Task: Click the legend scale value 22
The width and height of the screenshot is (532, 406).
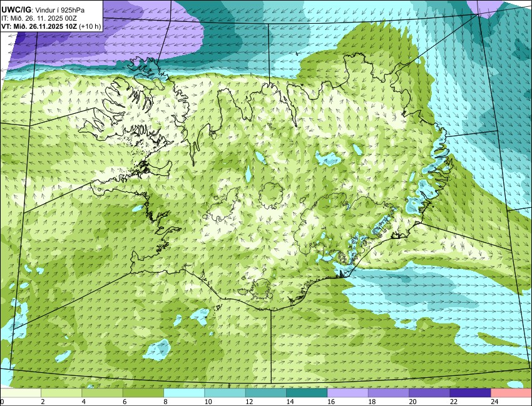Action: 454,402
